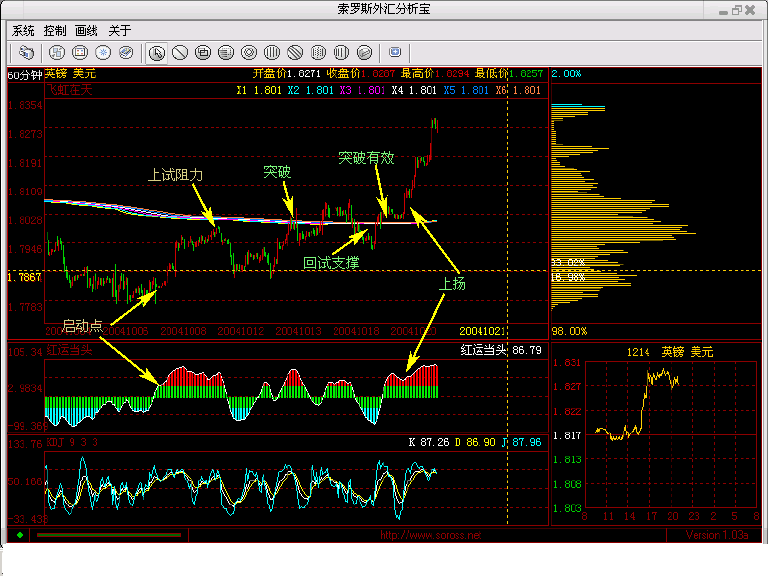This screenshot has height=576, width=768.
Task: Click the diagonal slash circle drawing tool
Action: 180,51
